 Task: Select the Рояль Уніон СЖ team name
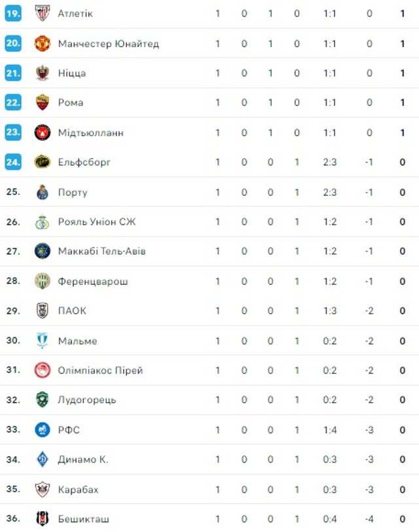point(97,222)
